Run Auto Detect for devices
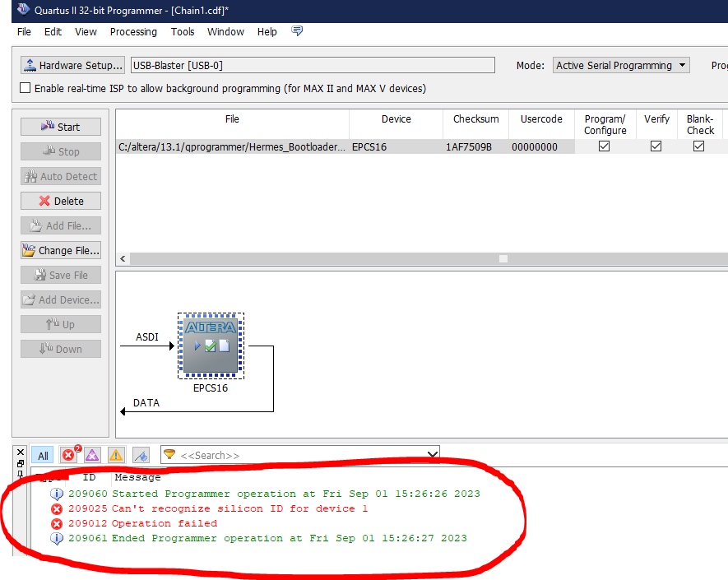Screen dimensions: 728x580 point(61,176)
